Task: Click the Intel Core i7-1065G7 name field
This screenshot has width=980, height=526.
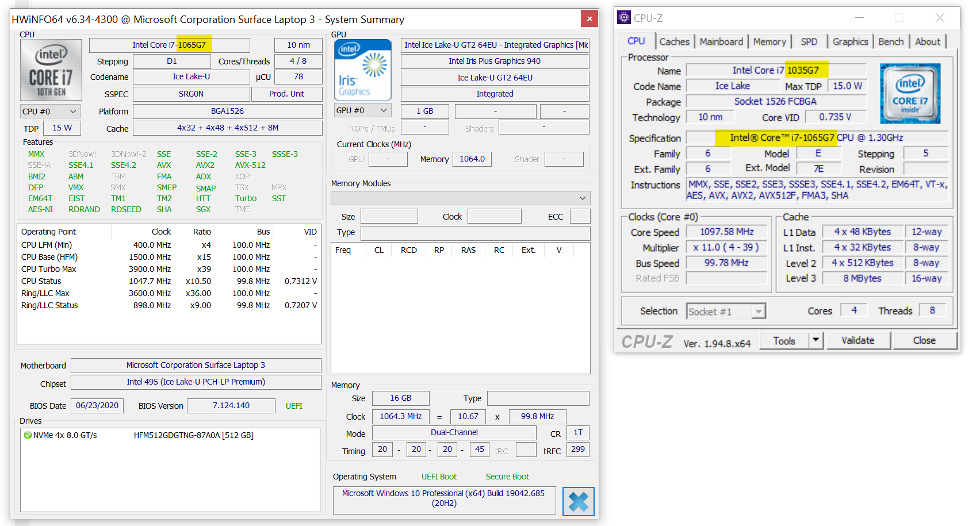Action: (x=169, y=45)
